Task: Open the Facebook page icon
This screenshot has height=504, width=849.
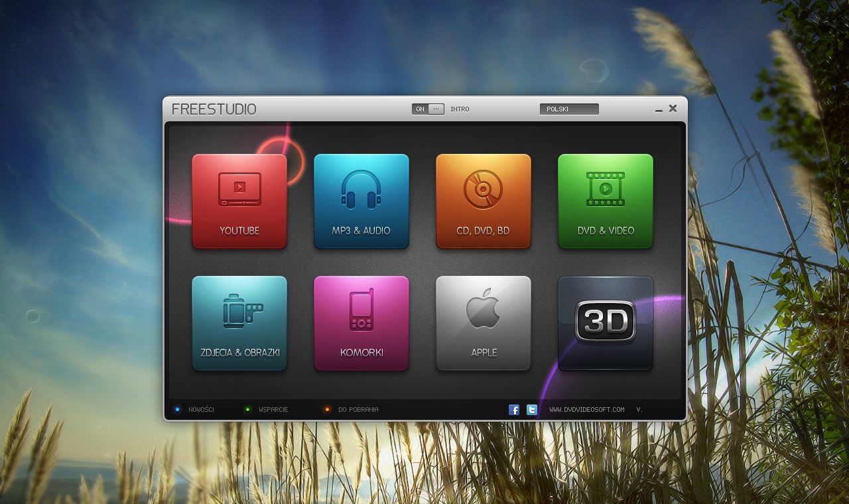Action: coord(514,410)
